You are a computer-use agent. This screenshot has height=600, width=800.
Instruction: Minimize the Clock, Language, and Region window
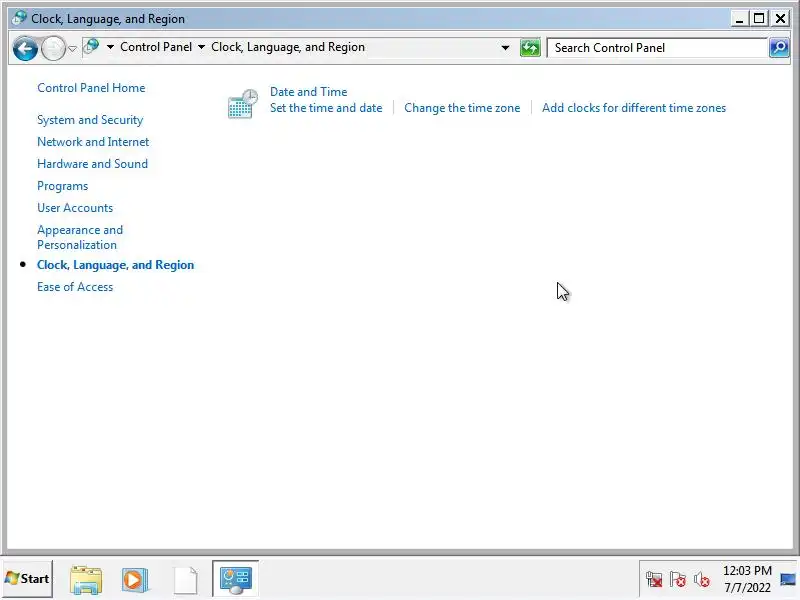coord(739,19)
